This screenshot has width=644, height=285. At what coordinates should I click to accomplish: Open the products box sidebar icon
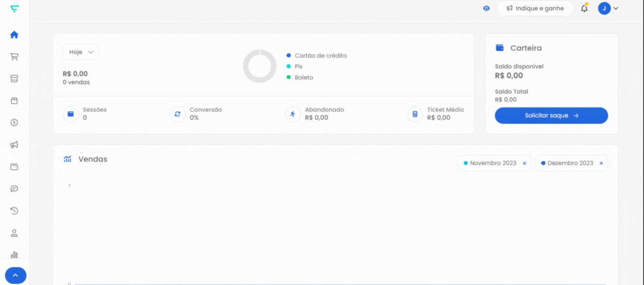(x=14, y=101)
